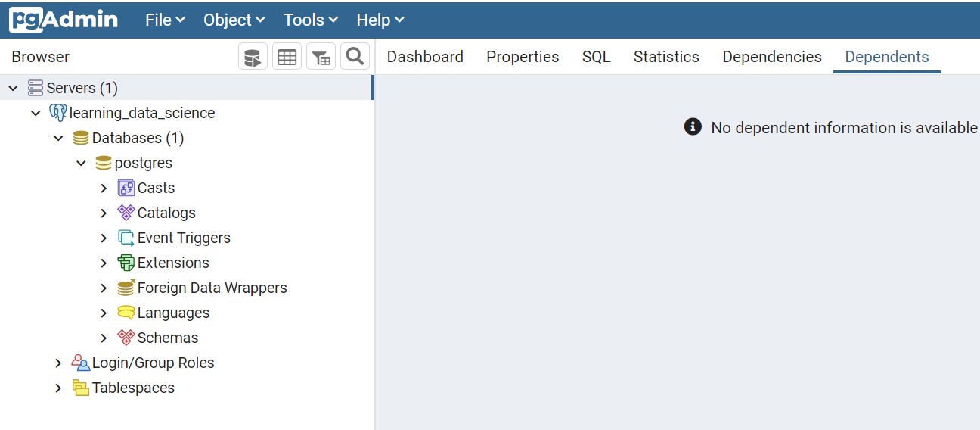The width and height of the screenshot is (980, 430).
Task: Open the File menu
Action: 165,20
